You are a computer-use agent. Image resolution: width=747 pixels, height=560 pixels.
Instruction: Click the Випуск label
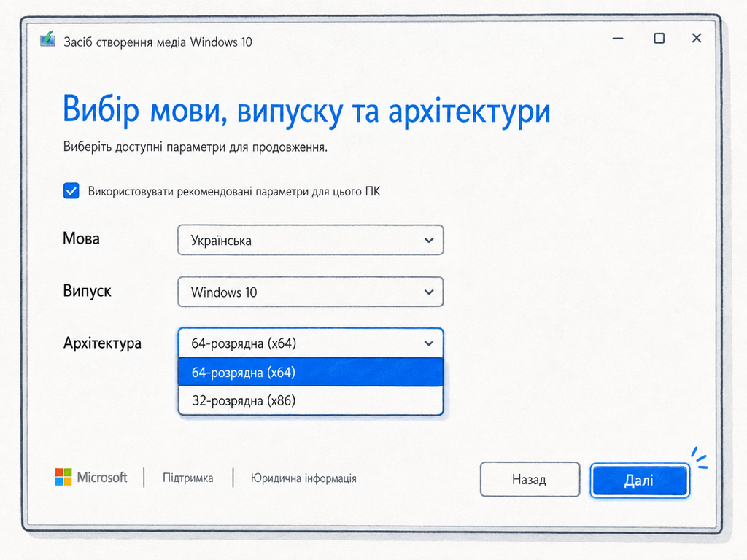pos(88,290)
